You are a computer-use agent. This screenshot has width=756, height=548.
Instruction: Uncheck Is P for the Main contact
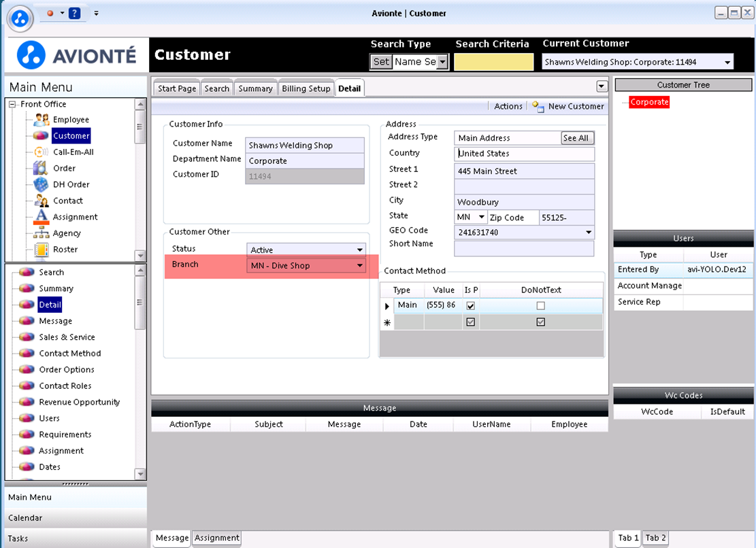tap(471, 306)
